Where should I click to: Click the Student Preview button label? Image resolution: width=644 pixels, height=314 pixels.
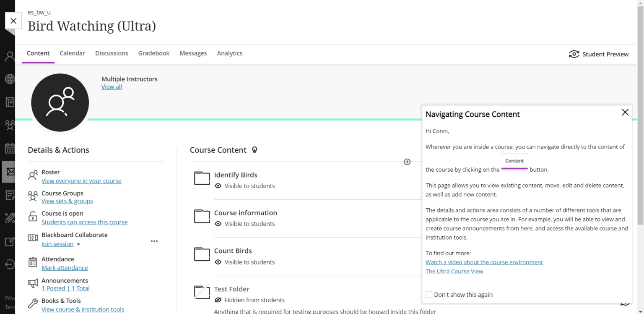[605, 54]
